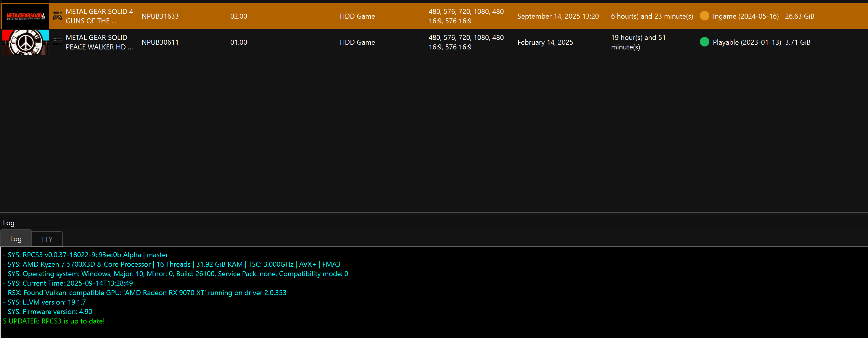The width and height of the screenshot is (868, 338).
Task: Switch to the TTY tab
Action: point(47,239)
